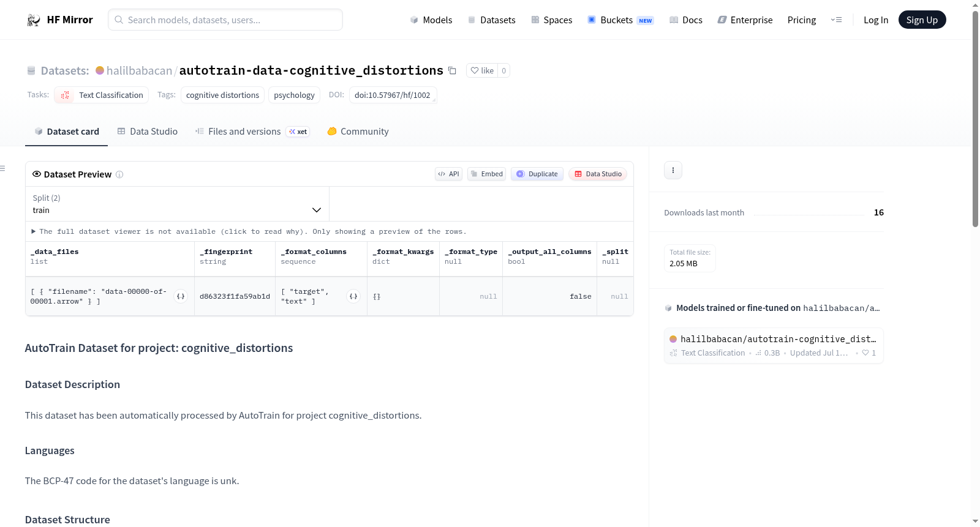The width and height of the screenshot is (980, 527).
Task: Open the psychology tag
Action: (294, 95)
